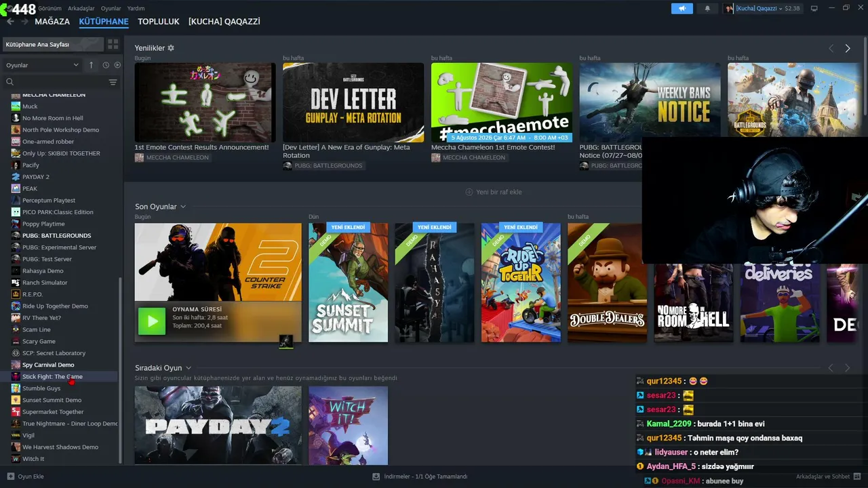Switch to the TOPLULUK tab
Image resolution: width=868 pixels, height=488 pixels.
[x=159, y=22]
